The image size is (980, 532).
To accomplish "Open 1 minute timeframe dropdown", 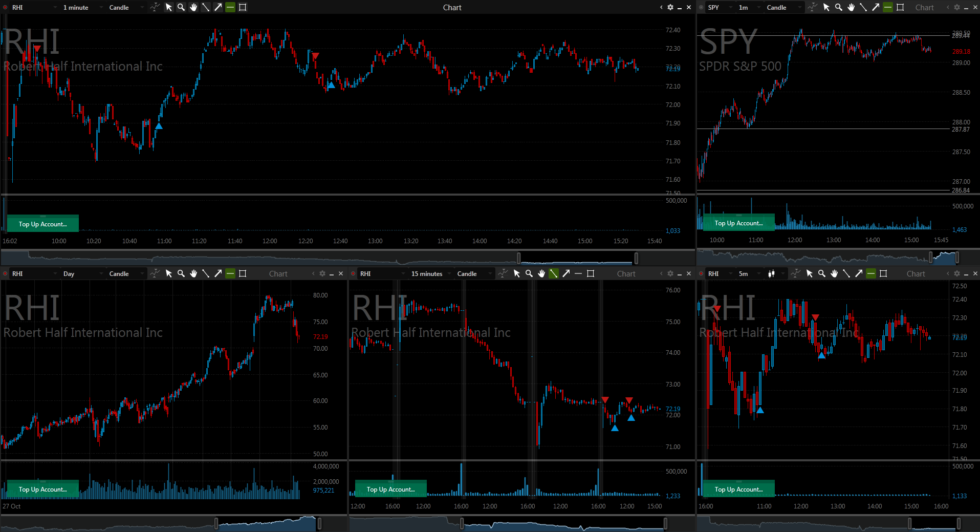I will coord(82,7).
